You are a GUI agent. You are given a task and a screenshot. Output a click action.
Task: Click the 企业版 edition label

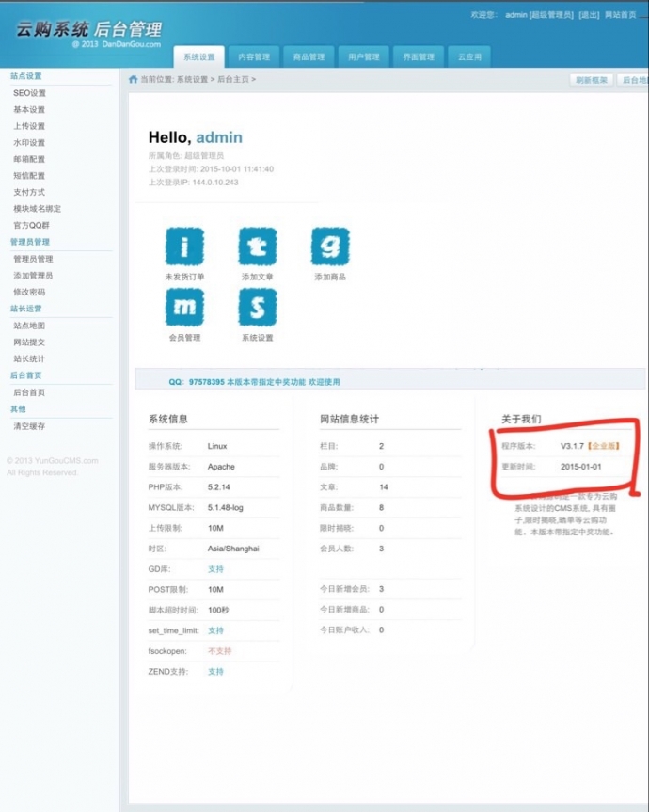coord(604,446)
